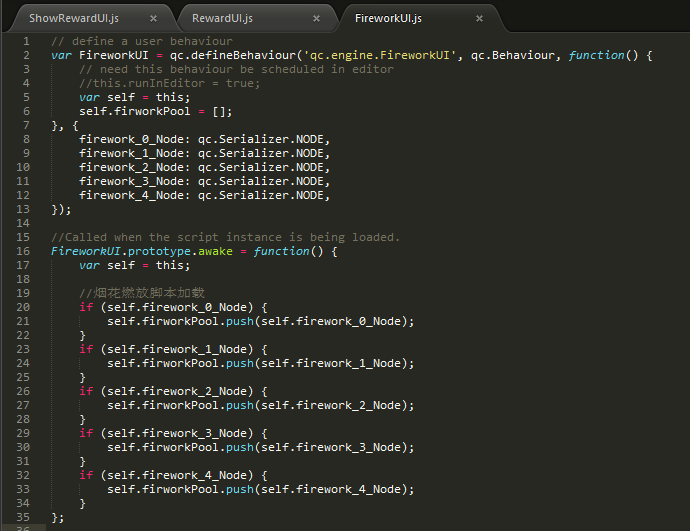Click 'if (self.firework_2_Node)' on line 26

click(x=166, y=392)
